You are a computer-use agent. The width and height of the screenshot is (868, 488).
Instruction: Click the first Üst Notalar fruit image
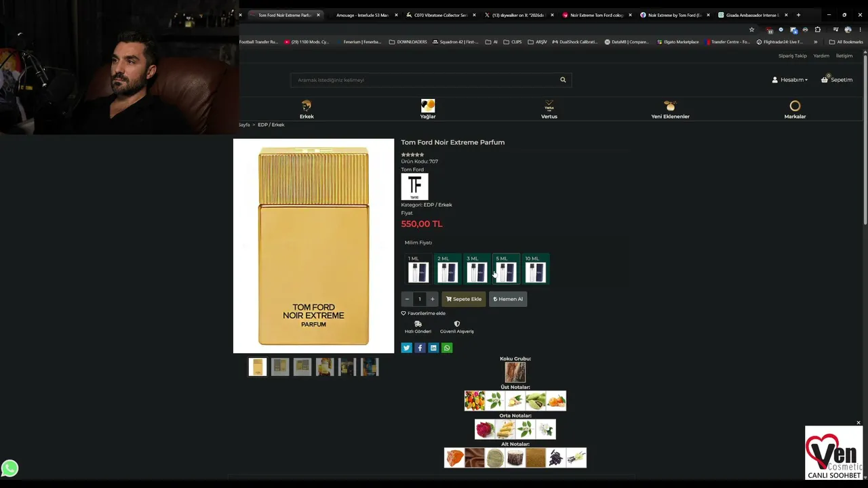click(475, 401)
